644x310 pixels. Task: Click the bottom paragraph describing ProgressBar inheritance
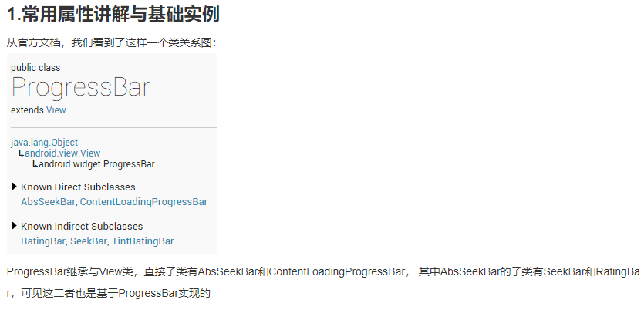click(323, 282)
